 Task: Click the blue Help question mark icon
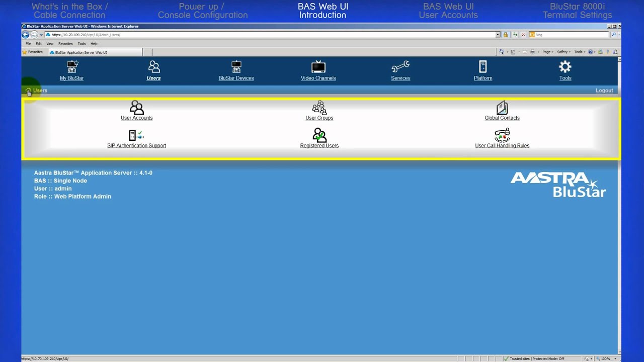click(591, 52)
